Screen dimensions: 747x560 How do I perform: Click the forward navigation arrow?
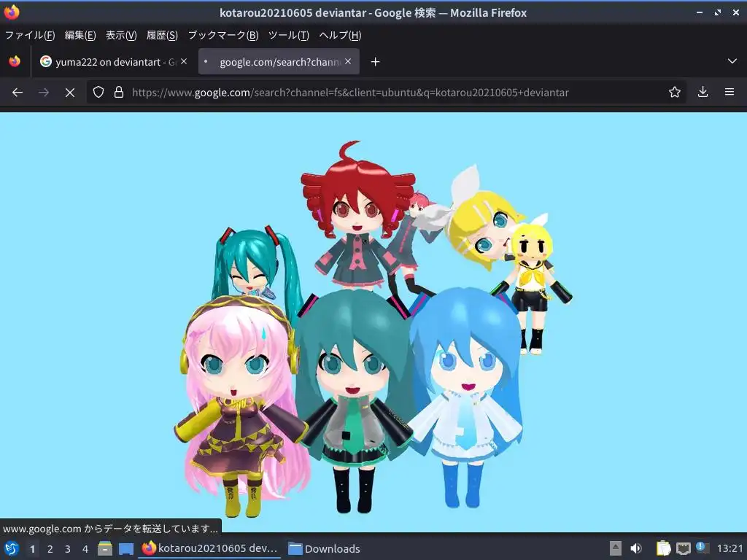(44, 93)
